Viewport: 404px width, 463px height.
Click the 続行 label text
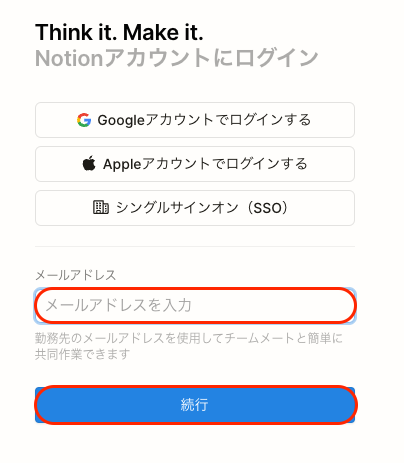[195, 405]
